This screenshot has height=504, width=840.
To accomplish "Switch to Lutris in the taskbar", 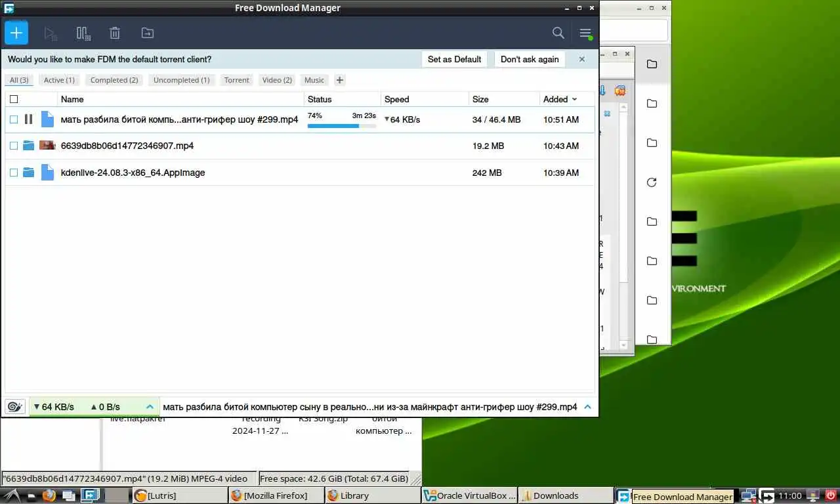I will coord(179,495).
